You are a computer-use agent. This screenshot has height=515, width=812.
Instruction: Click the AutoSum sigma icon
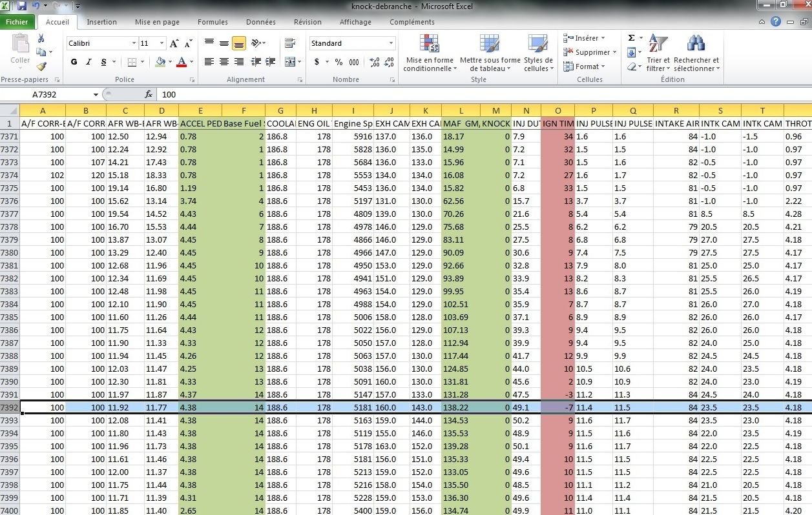(x=632, y=37)
